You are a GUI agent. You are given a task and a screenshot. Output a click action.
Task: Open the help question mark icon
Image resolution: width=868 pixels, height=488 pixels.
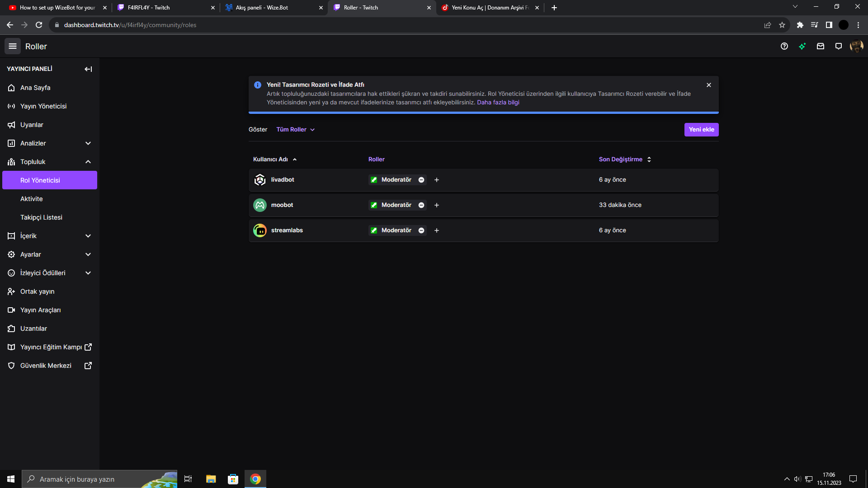(x=784, y=46)
